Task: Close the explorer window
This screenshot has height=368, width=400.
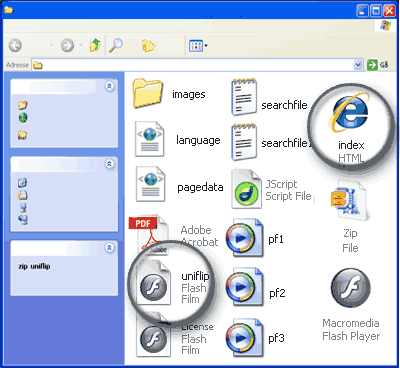Action: [389, 11]
